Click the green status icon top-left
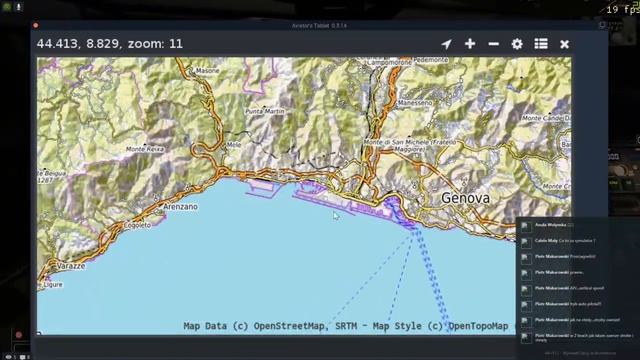The height and width of the screenshot is (360, 640). click(x=6, y=7)
